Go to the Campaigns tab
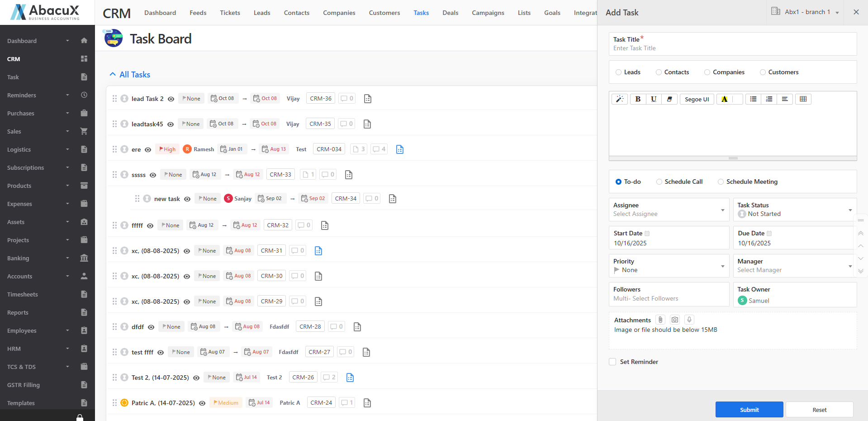The width and height of the screenshot is (868, 421). [488, 13]
